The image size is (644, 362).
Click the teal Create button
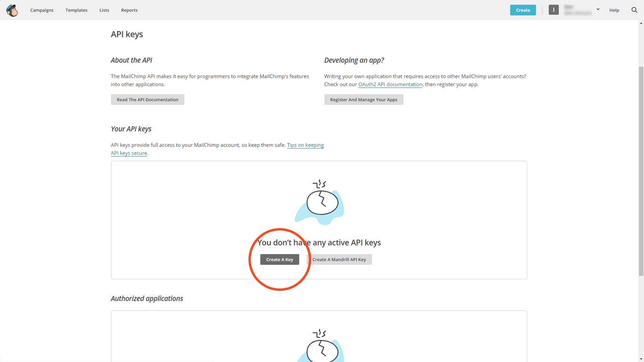pos(523,9)
